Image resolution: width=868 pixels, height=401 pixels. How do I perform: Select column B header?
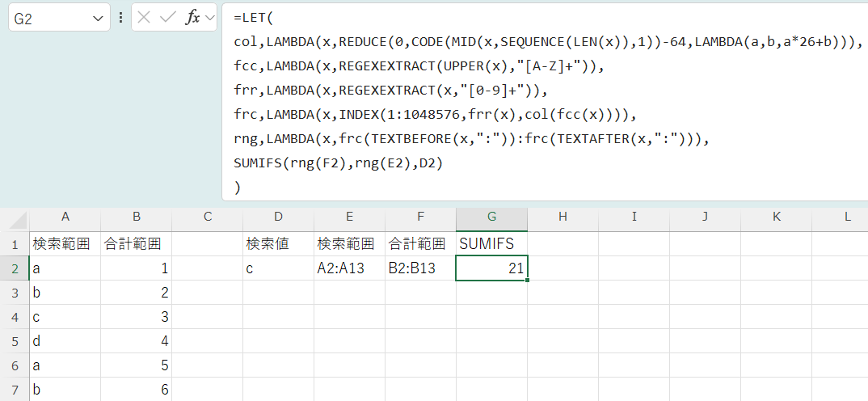136,217
